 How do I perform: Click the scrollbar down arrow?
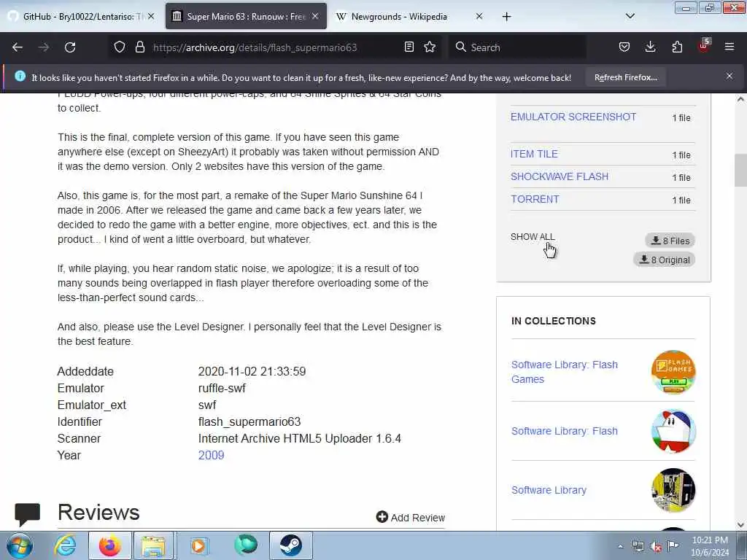pos(740,525)
